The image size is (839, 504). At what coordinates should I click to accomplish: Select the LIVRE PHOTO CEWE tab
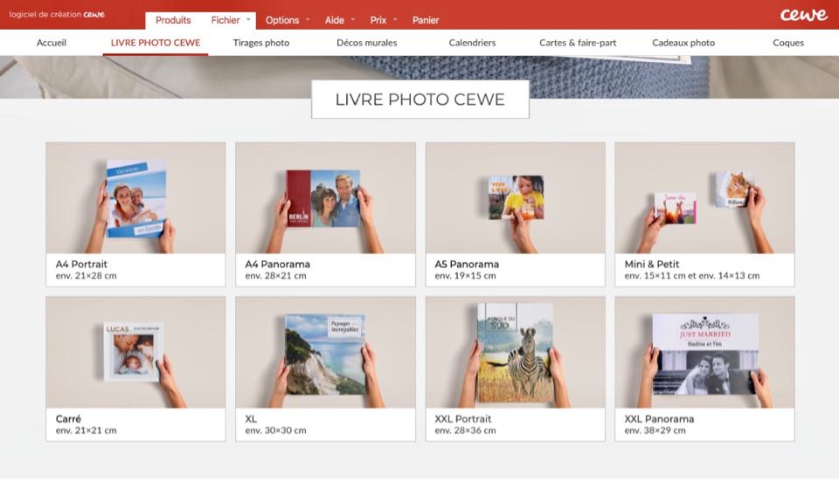tap(156, 43)
